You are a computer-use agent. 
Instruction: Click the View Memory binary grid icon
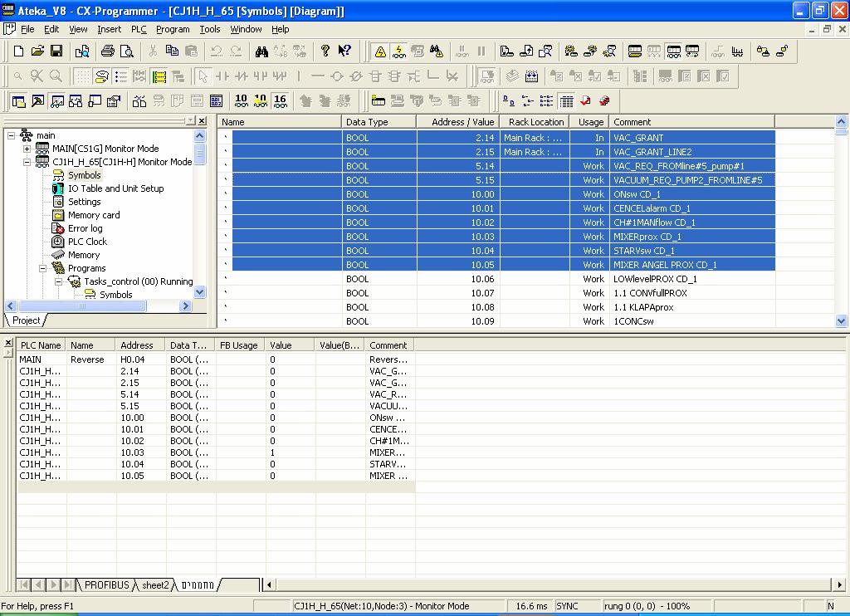tap(216, 100)
